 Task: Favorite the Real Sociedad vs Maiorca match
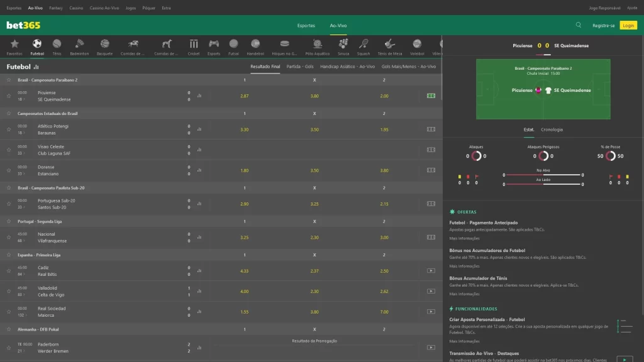9,312
